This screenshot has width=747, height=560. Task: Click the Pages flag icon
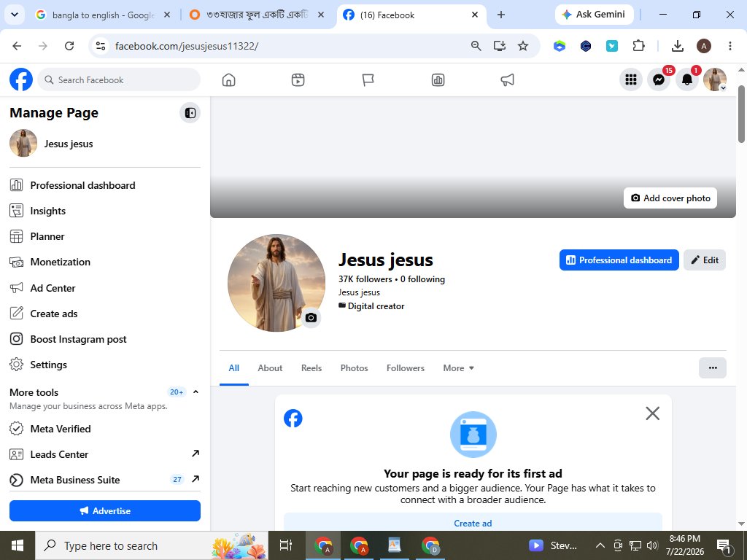coord(368,80)
